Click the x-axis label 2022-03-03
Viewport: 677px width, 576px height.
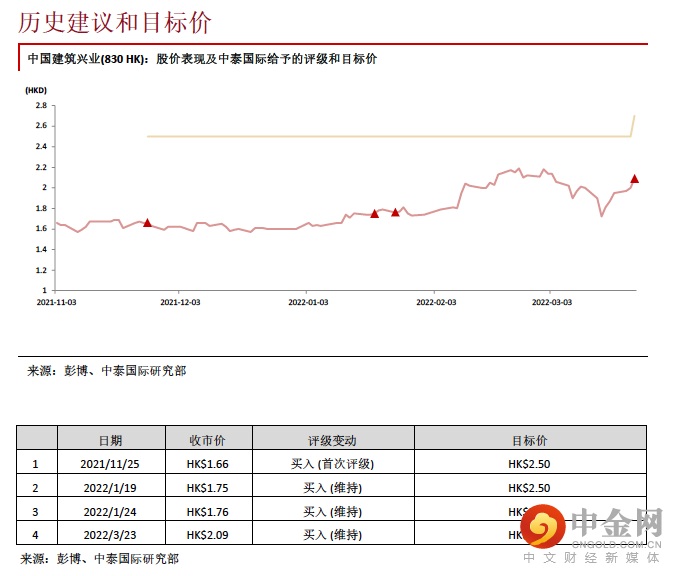pos(552,302)
